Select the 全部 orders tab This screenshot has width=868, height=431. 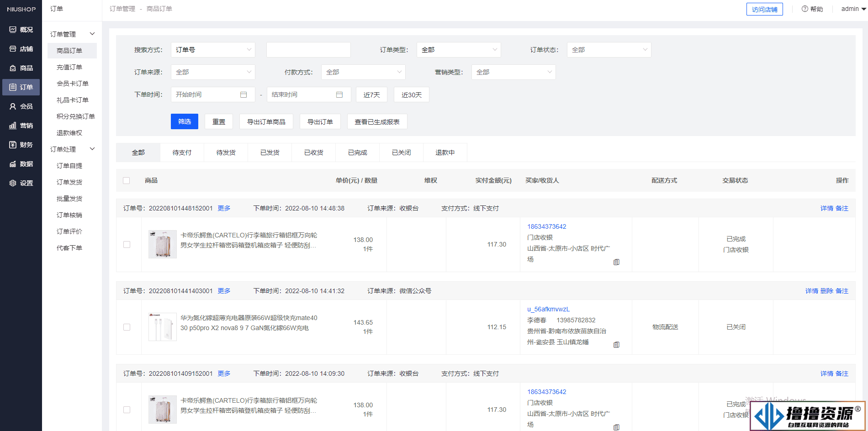[x=138, y=152]
